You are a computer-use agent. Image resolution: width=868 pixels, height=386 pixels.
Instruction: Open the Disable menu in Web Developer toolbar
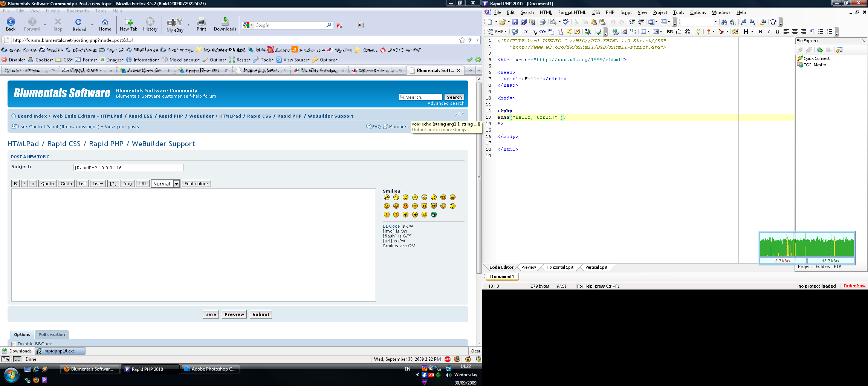pyautogui.click(x=14, y=60)
